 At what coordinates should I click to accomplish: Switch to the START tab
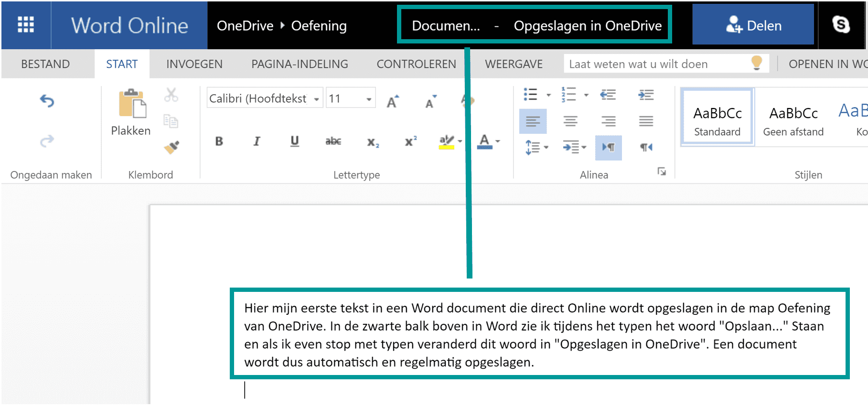click(x=122, y=64)
